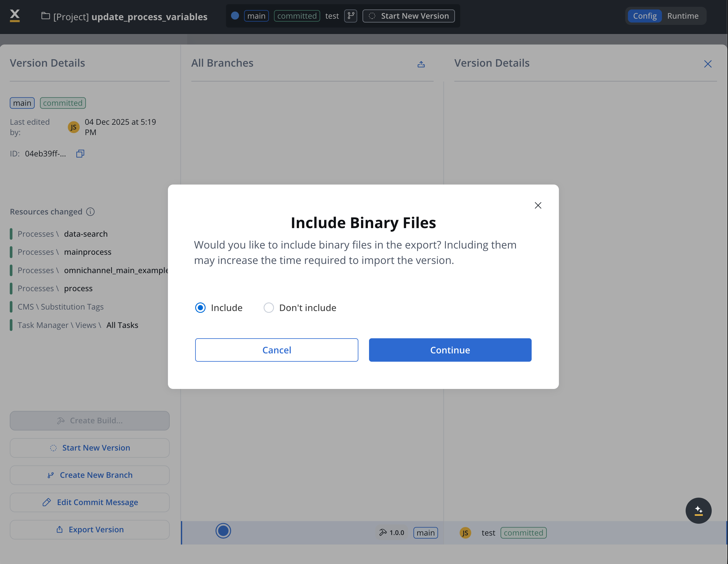Close the right Version Details panel

coord(708,64)
